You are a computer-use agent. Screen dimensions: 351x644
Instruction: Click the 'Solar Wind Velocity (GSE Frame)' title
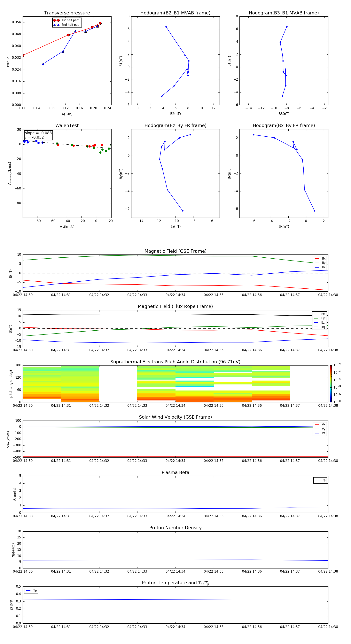[x=175, y=417]
